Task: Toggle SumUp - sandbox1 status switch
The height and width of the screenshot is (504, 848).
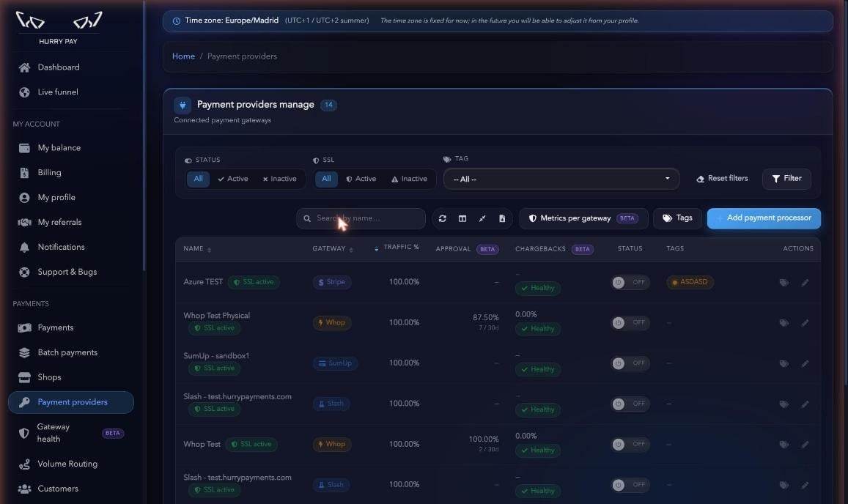Action: click(630, 363)
